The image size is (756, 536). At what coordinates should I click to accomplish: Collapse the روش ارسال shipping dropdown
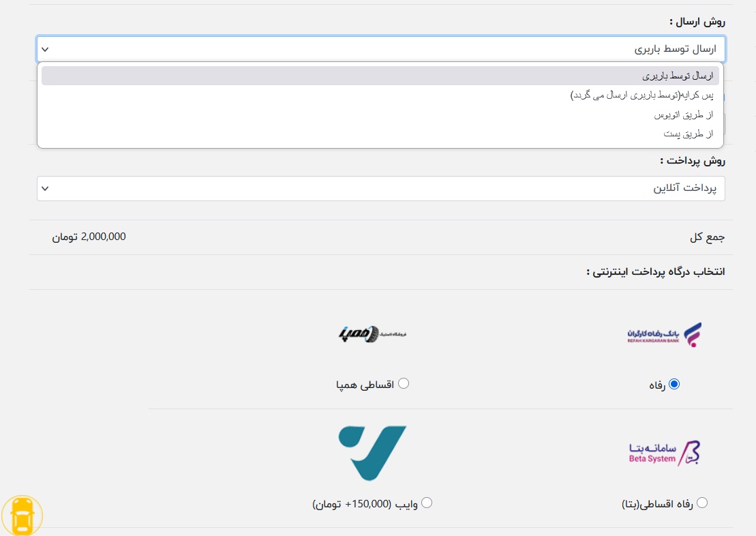[x=380, y=49]
